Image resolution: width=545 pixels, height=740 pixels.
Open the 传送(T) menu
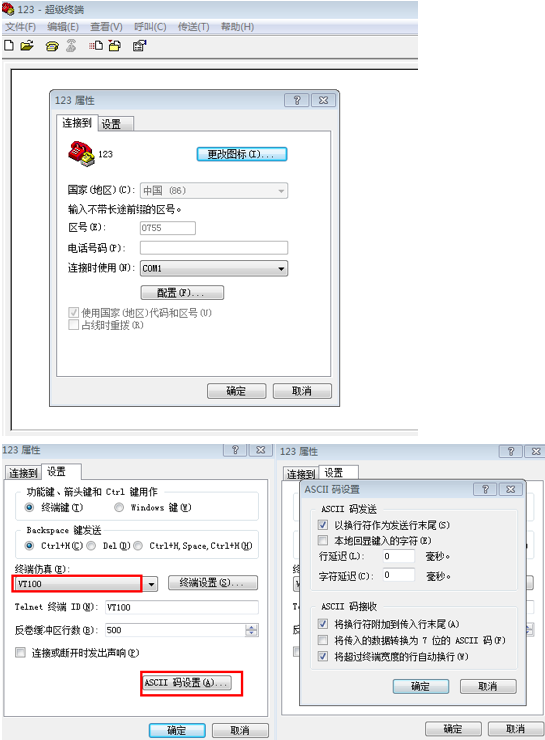click(193, 27)
